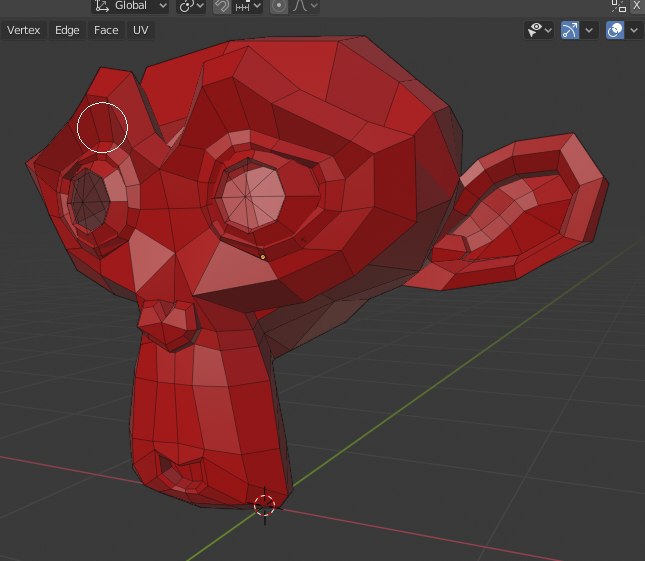This screenshot has height=561, width=645.
Task: Click the mirror X axis button
Action: pyautogui.click(x=636, y=5)
